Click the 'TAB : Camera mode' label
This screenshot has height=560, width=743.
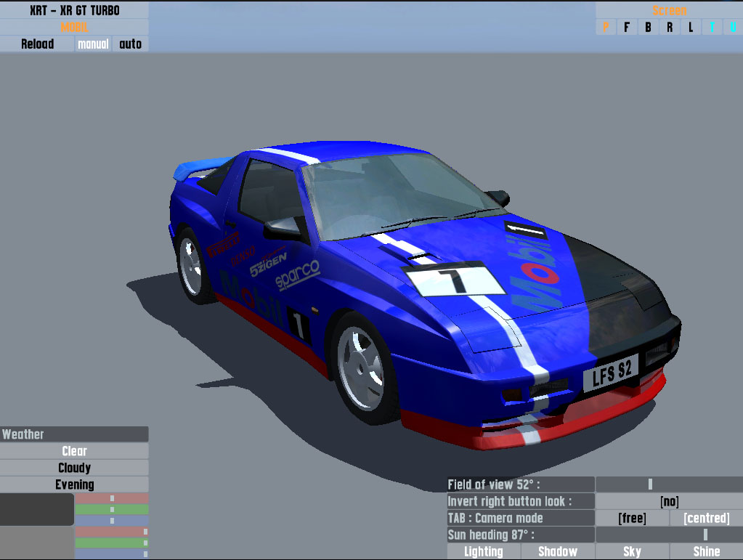click(521, 518)
